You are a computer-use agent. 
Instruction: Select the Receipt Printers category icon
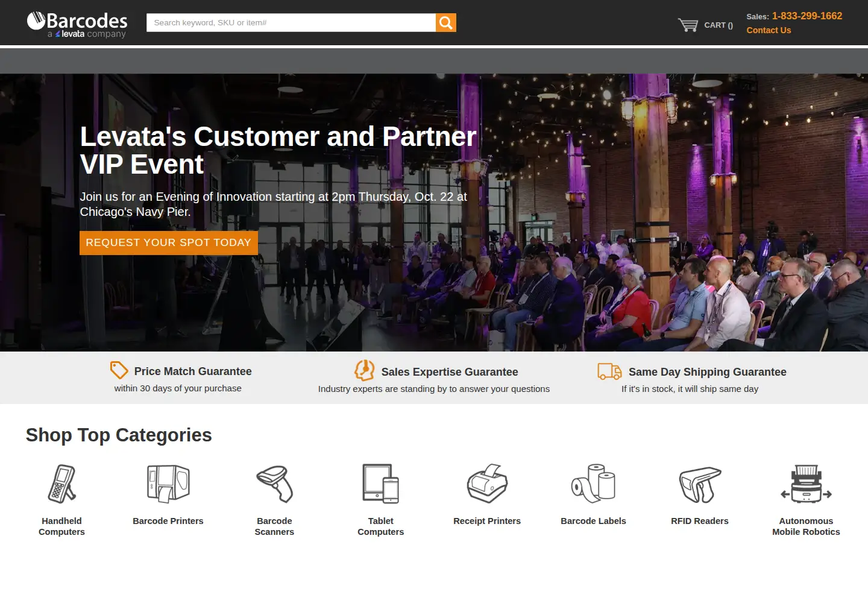(487, 484)
